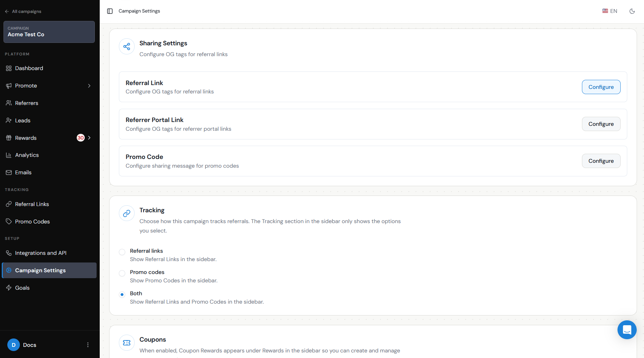
Task: Open the Acme Test Co campaign switcher
Action: (x=49, y=32)
